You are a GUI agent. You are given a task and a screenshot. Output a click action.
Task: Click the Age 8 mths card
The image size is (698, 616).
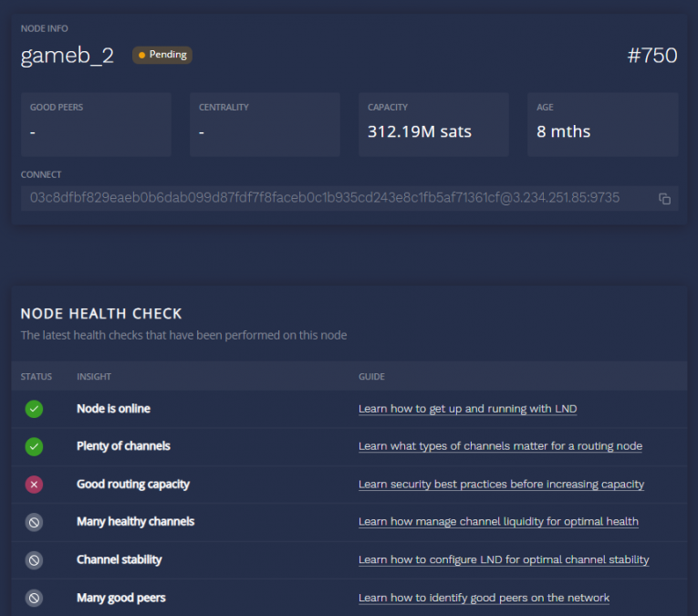pos(603,125)
